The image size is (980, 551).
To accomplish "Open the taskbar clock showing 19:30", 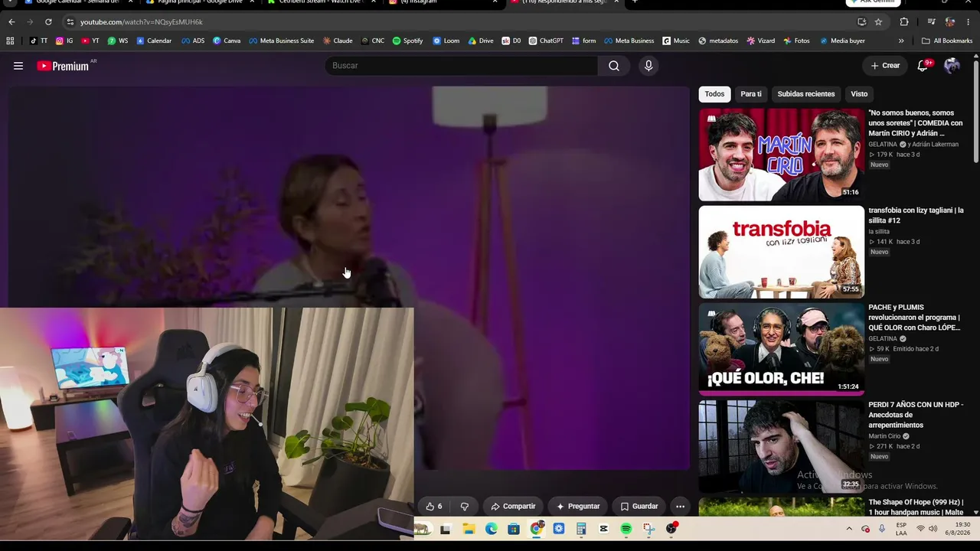I will click(956, 529).
